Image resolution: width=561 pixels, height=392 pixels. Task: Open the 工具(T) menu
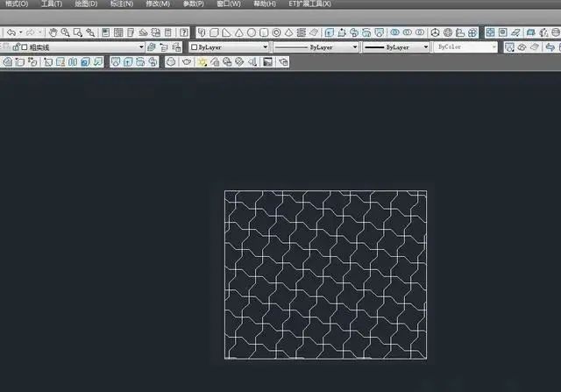[52, 4]
